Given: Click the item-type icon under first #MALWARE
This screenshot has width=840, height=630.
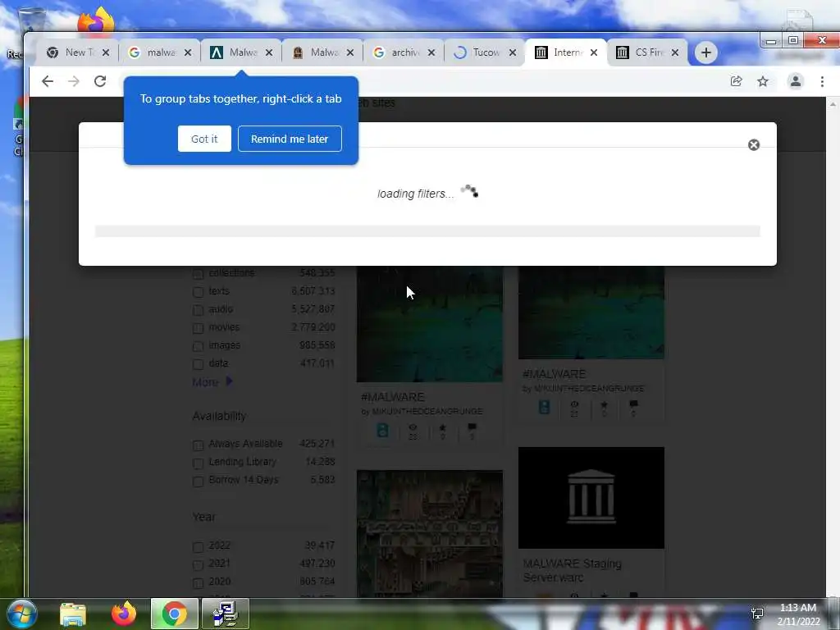Looking at the screenshot, I should (x=382, y=430).
